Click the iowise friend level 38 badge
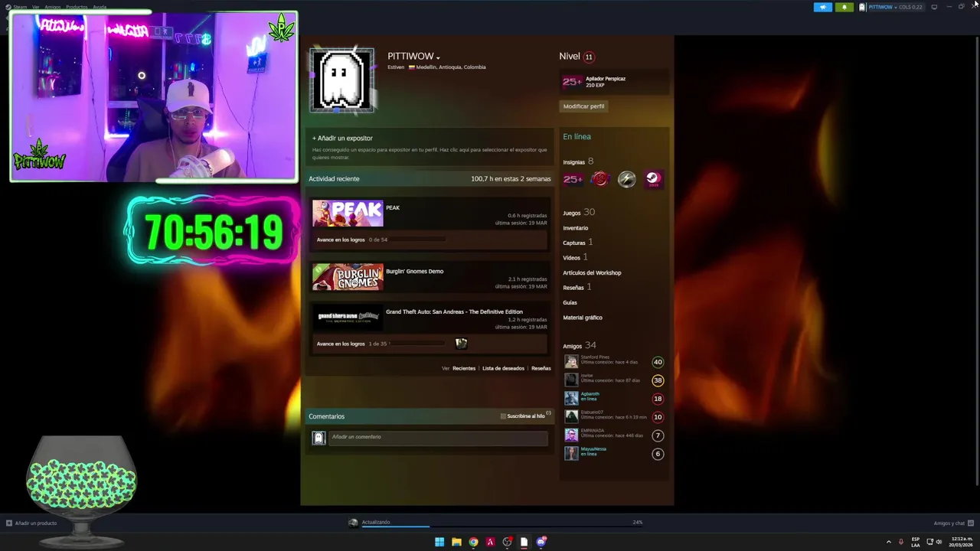Screen dimensions: 980x551 pos(657,380)
